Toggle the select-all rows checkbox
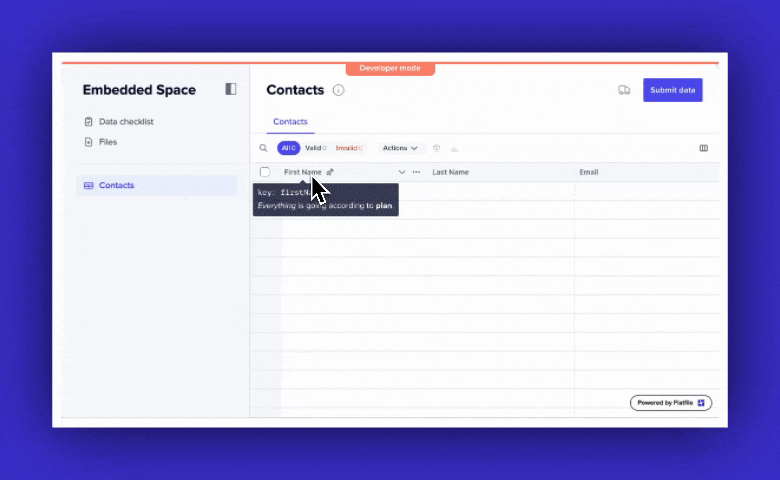The image size is (780, 480). pos(265,172)
